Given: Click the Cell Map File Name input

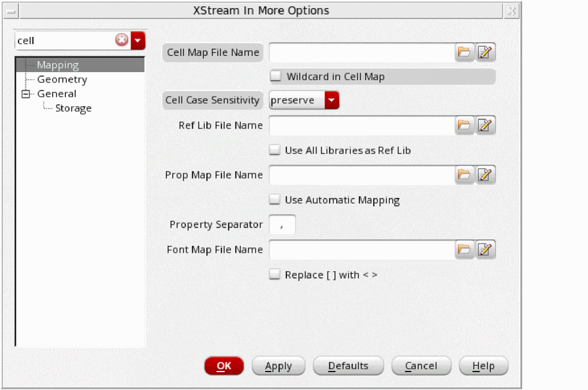Looking at the screenshot, I should 362,52.
